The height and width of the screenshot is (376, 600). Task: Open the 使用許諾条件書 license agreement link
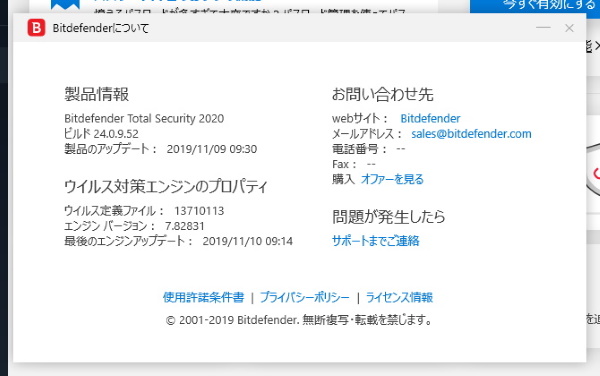tap(204, 297)
